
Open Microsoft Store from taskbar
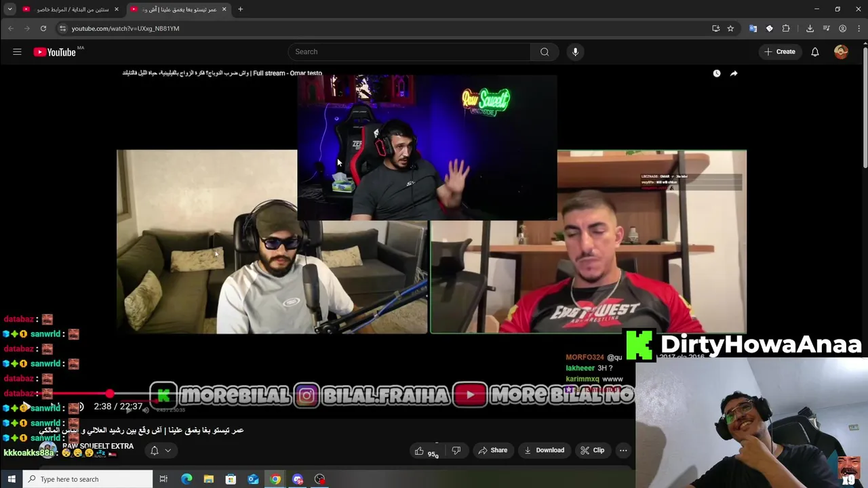pos(231,479)
